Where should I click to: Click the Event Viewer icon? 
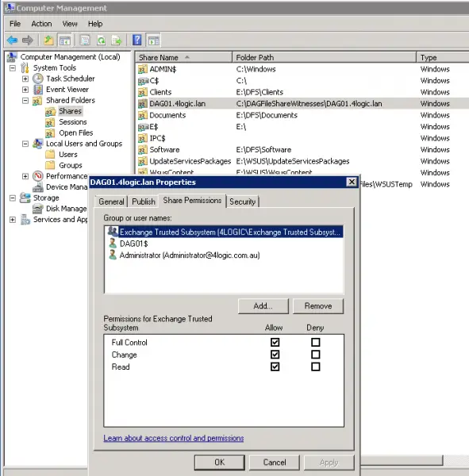[38, 90]
